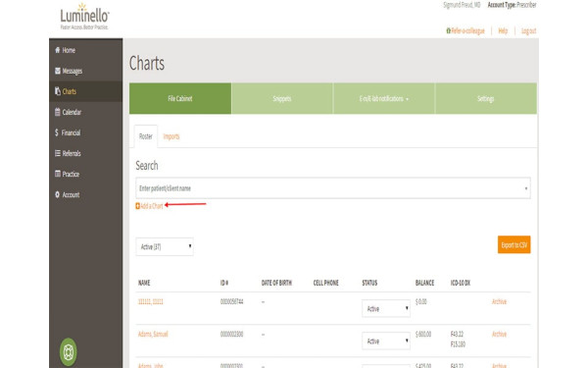Open the 111111, 11111 patient chart
Screen dimensions: 588x368
pos(151,301)
